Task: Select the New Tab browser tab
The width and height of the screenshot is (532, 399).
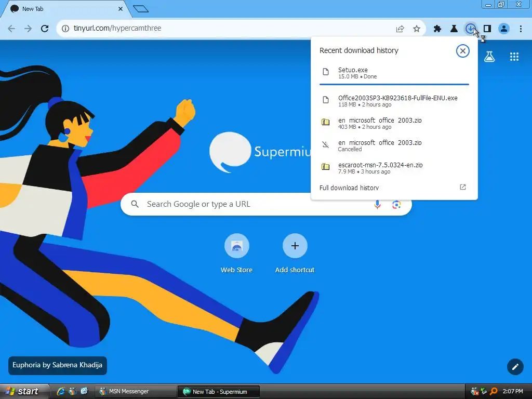Action: tap(66, 9)
